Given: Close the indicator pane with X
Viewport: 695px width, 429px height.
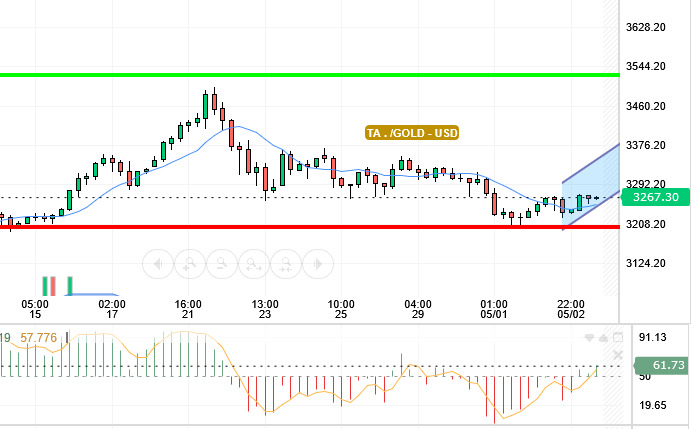Looking at the screenshot, I should pos(618,355).
